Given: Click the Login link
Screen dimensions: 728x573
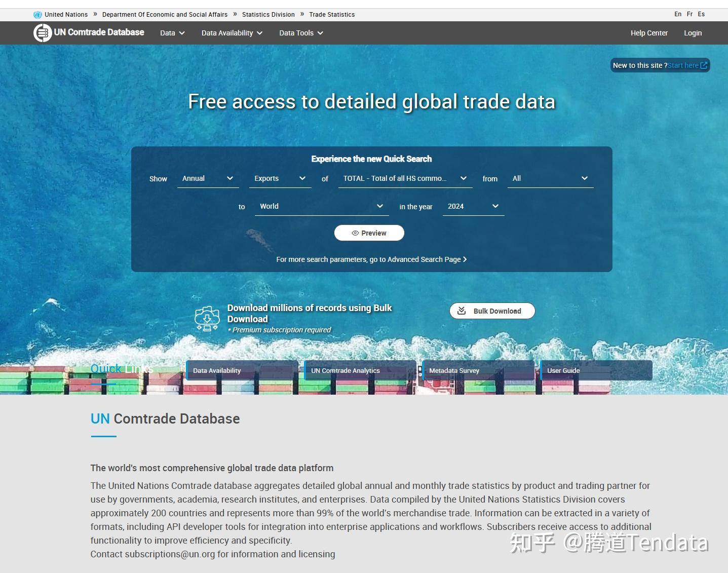Looking at the screenshot, I should pyautogui.click(x=693, y=33).
